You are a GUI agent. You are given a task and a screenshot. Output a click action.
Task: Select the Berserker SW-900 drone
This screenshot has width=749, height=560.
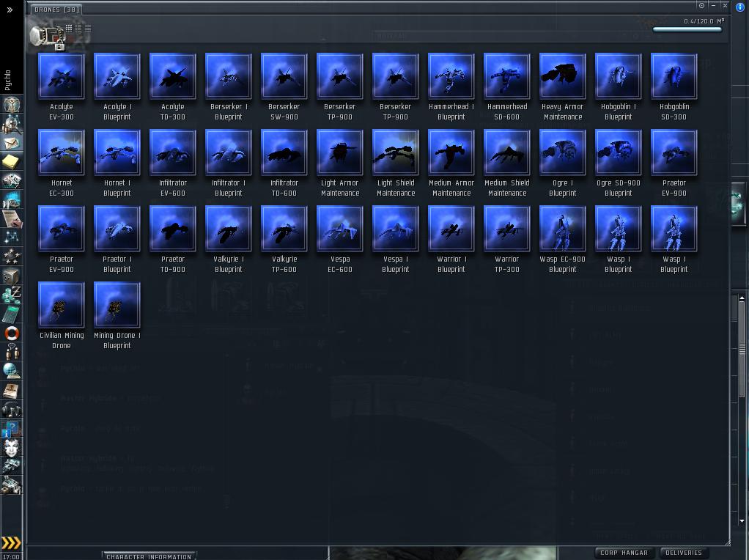284,86
